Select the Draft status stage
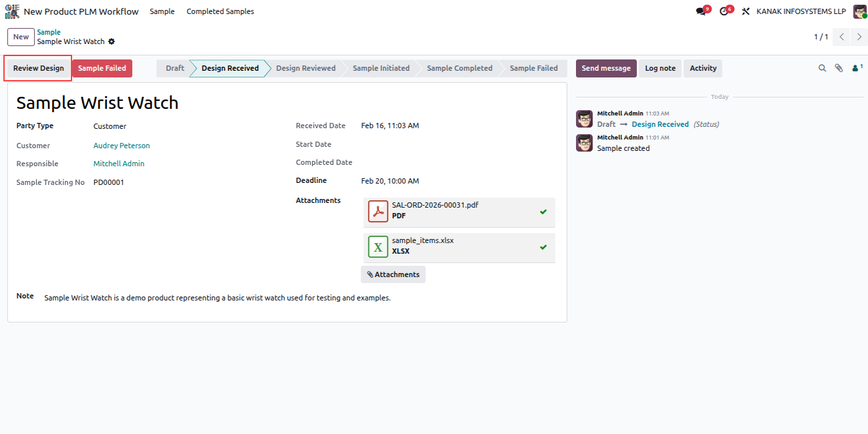868x434 pixels. 175,68
